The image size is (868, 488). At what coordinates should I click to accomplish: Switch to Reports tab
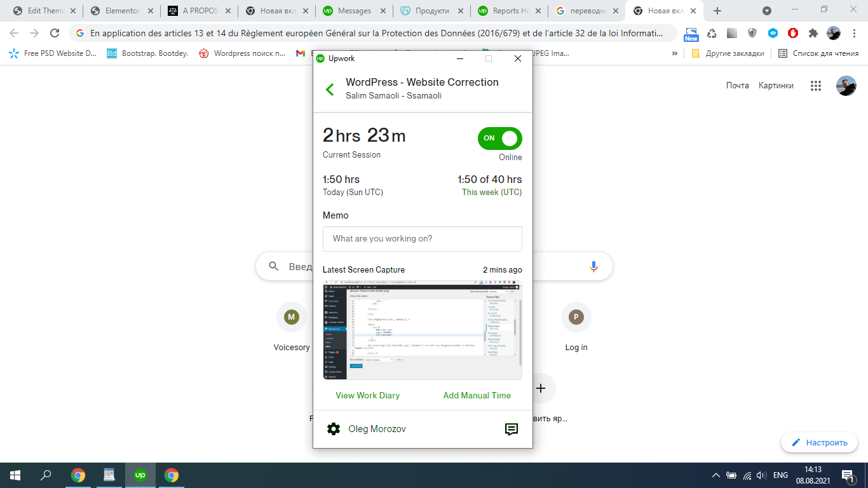(509, 11)
